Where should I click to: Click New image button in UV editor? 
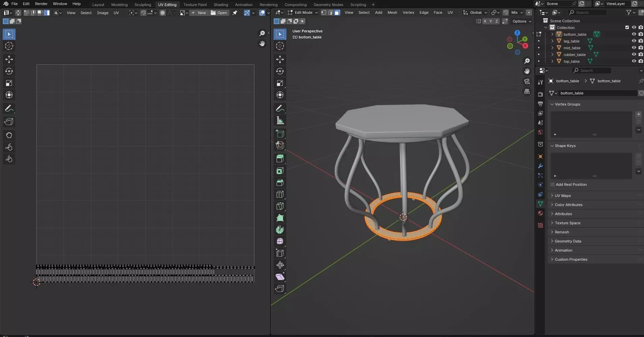point(199,13)
